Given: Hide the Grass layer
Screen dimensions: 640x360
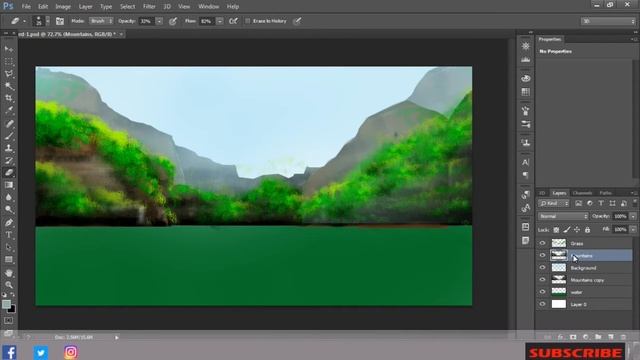Looking at the screenshot, I should (542, 243).
